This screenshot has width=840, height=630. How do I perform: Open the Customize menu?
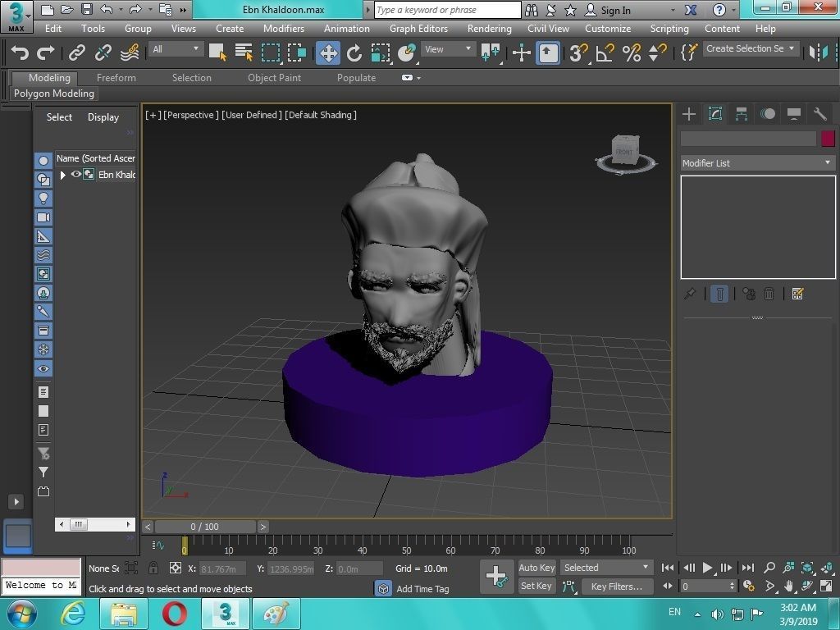click(x=608, y=29)
